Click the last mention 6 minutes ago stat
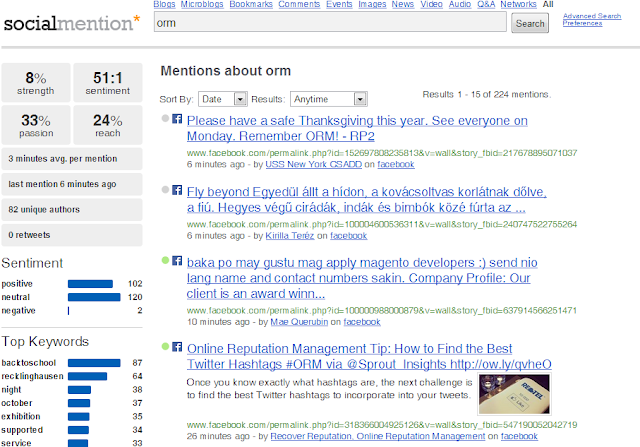640x447 pixels. coord(72,184)
